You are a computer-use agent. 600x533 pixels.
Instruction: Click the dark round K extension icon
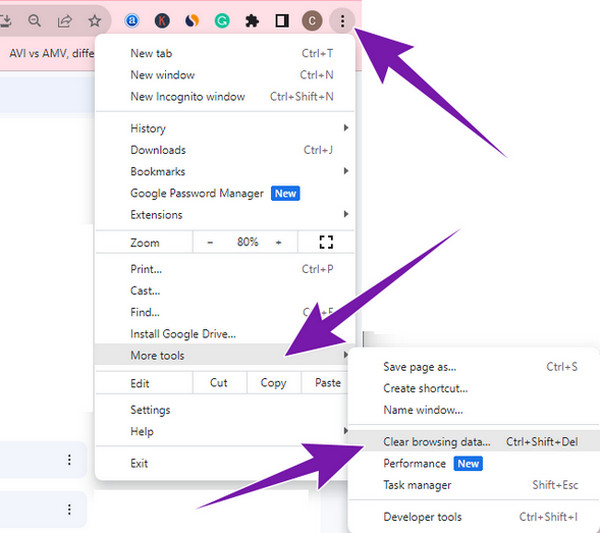coord(162,21)
